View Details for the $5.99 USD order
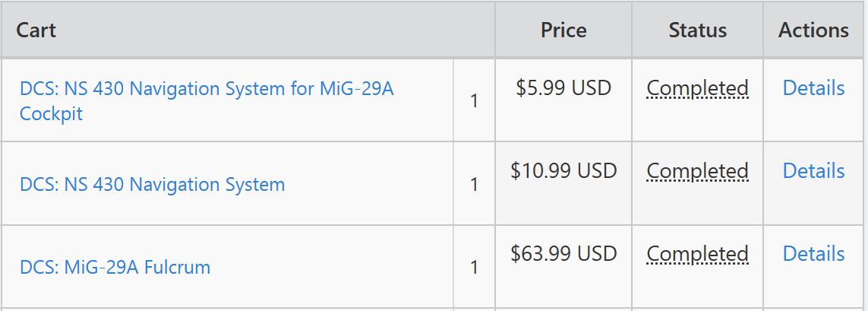Viewport: 868px width, 311px height. [813, 87]
